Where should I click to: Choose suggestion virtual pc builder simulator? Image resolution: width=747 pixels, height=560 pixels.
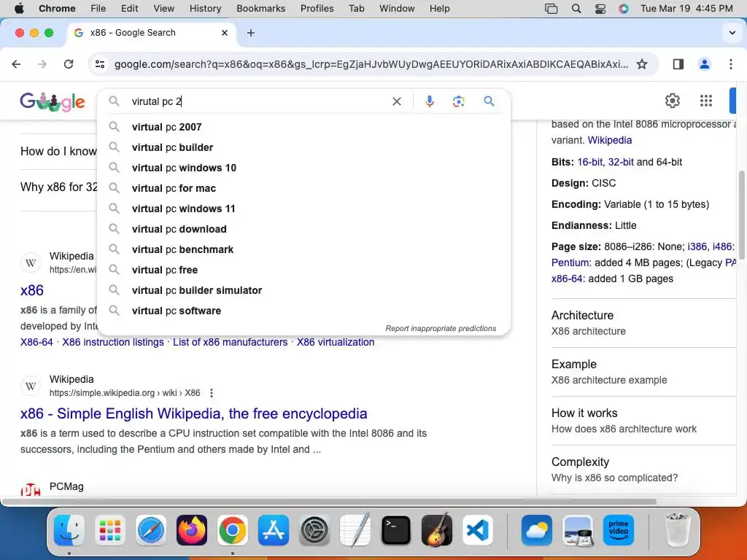[x=303, y=290]
